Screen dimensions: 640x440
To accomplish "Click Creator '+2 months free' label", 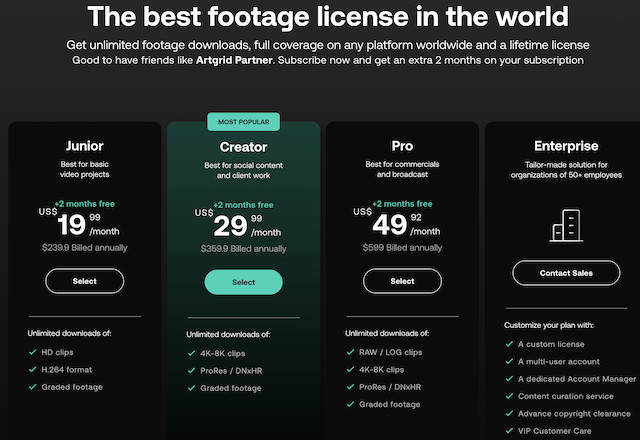I will (x=244, y=205).
